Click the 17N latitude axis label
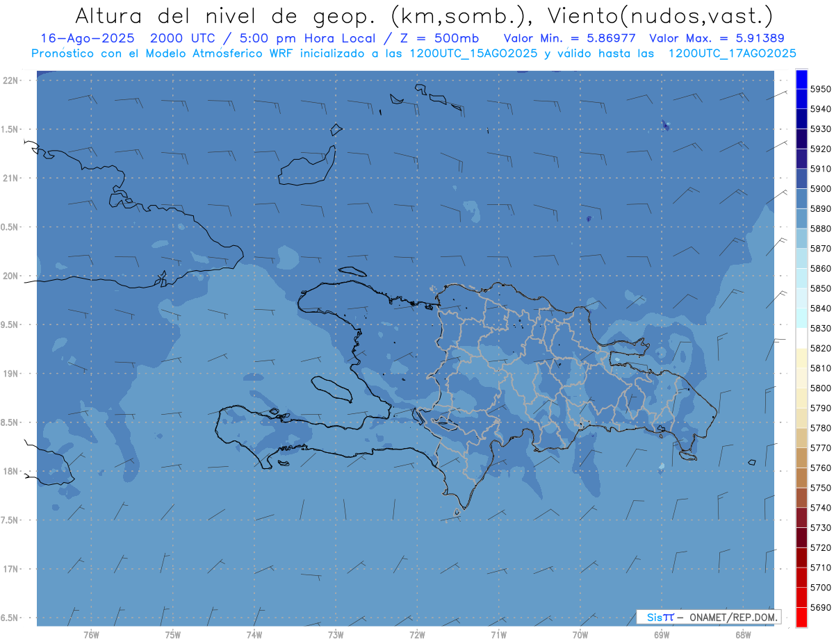This screenshot has height=644, width=834. tap(12, 569)
